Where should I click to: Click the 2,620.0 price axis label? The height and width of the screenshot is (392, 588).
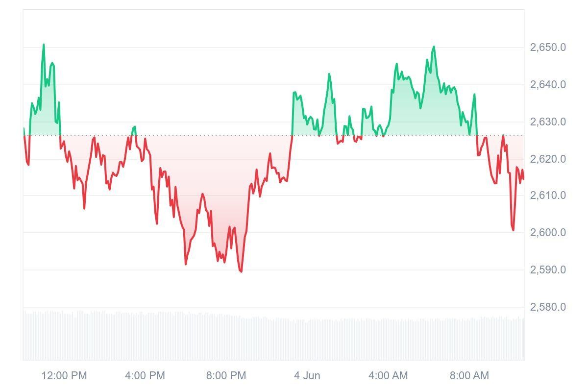click(548, 159)
